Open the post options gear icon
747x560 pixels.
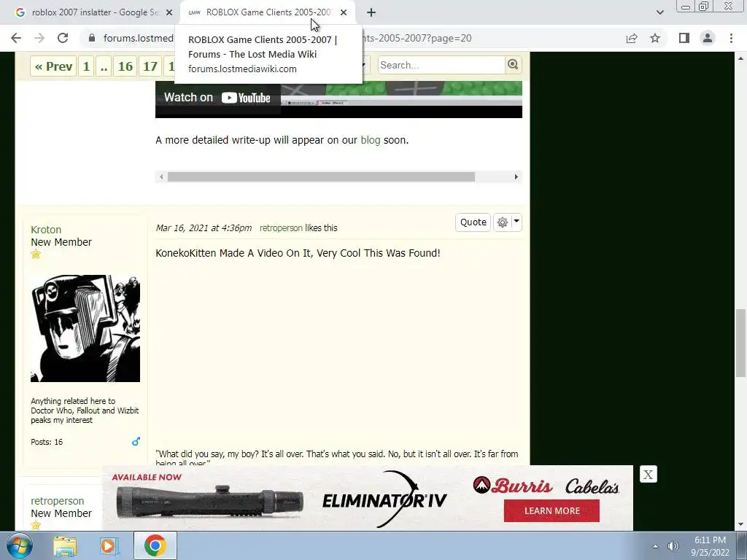point(502,222)
